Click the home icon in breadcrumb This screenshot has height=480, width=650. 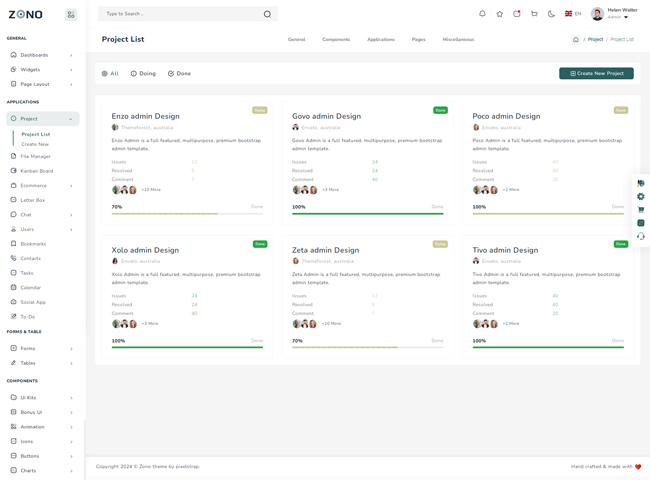pyautogui.click(x=576, y=40)
